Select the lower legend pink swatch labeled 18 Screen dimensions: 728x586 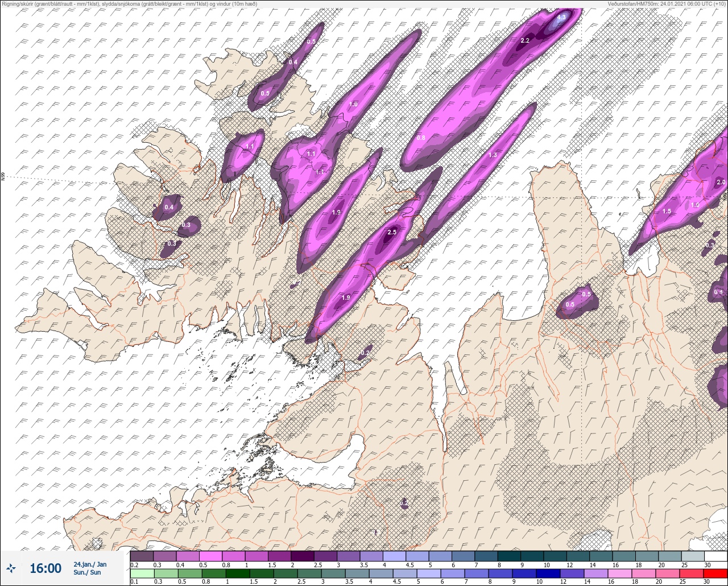[x=643, y=573]
